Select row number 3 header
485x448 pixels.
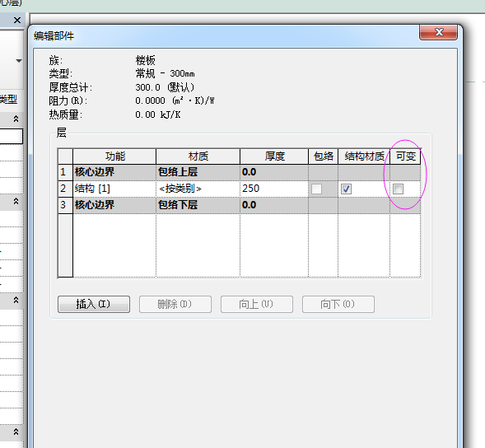(x=65, y=205)
